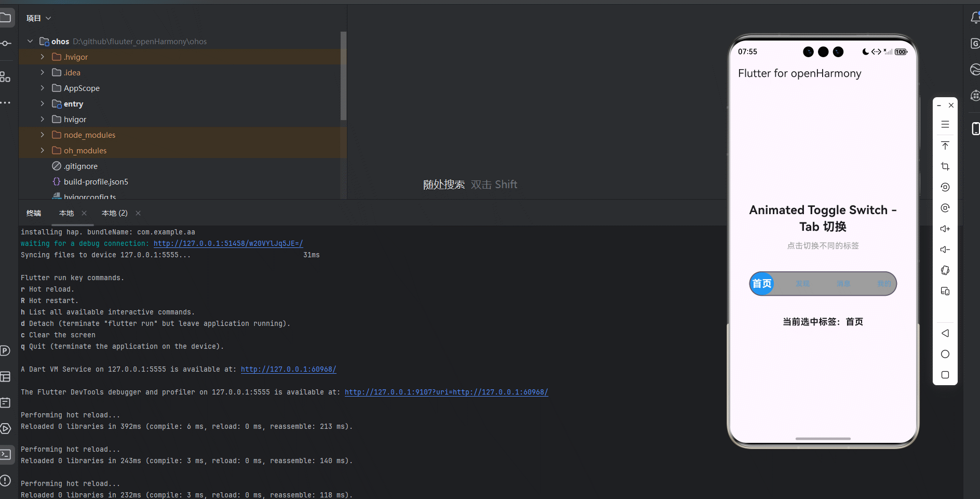Open emulator toolbar hamburger menu

coord(945,125)
